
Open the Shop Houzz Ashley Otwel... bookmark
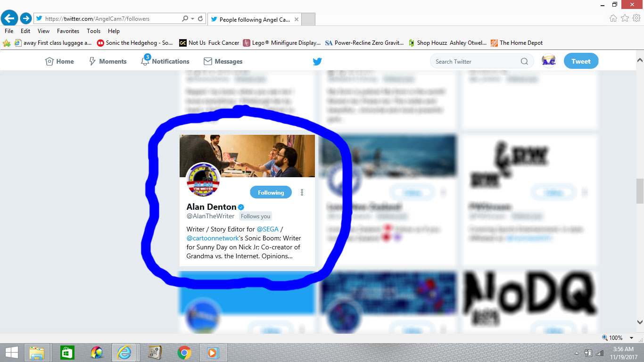(x=447, y=43)
